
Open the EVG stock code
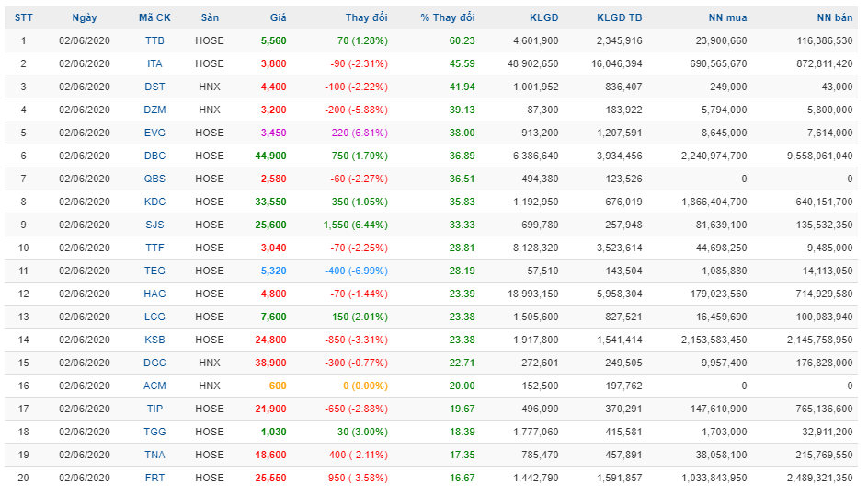tap(154, 133)
